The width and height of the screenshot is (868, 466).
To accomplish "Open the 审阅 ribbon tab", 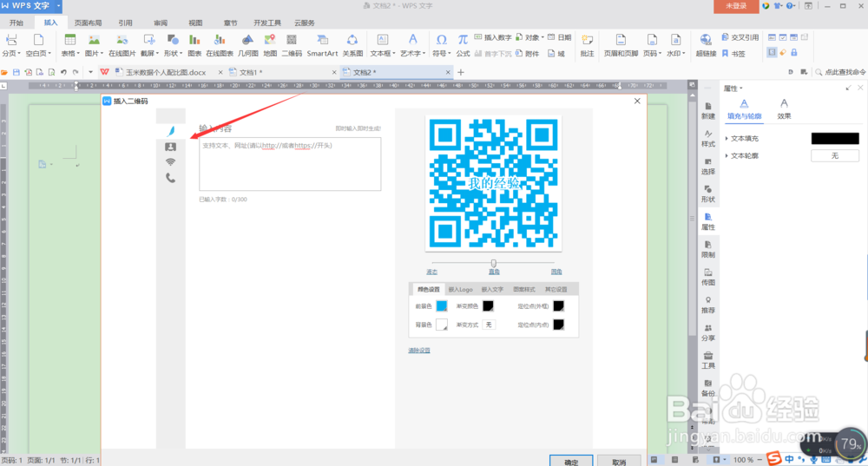I will tap(161, 23).
